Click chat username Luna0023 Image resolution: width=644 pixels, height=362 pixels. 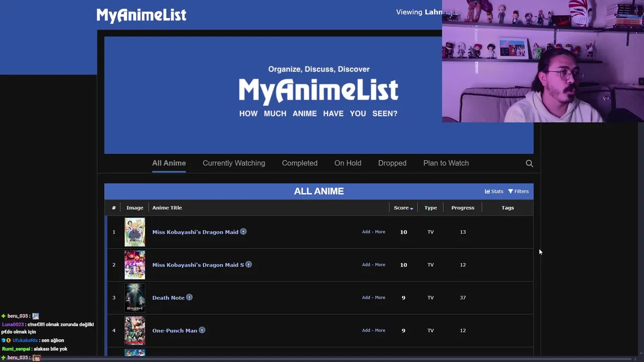click(13, 324)
